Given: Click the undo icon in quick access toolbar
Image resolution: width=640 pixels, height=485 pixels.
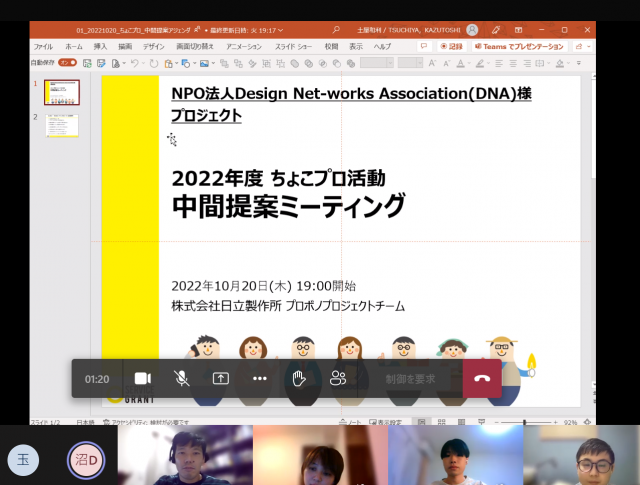Looking at the screenshot, I should [134, 63].
